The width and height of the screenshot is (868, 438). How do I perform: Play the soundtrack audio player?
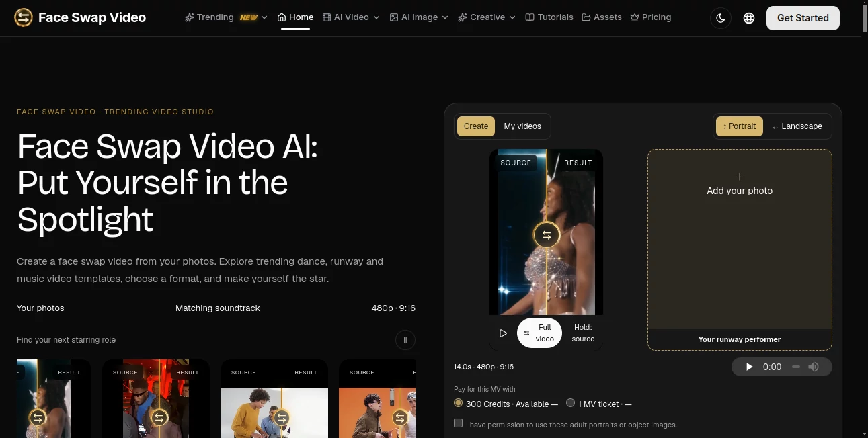[x=750, y=367]
